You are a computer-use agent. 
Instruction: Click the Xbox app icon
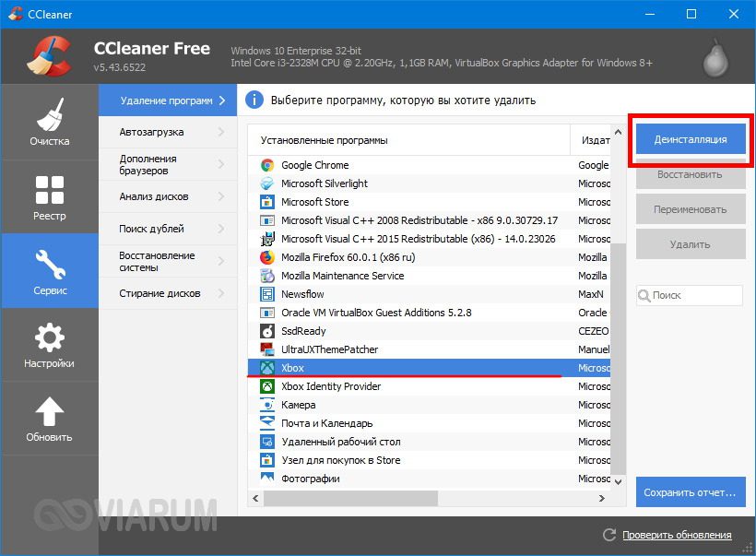click(267, 368)
